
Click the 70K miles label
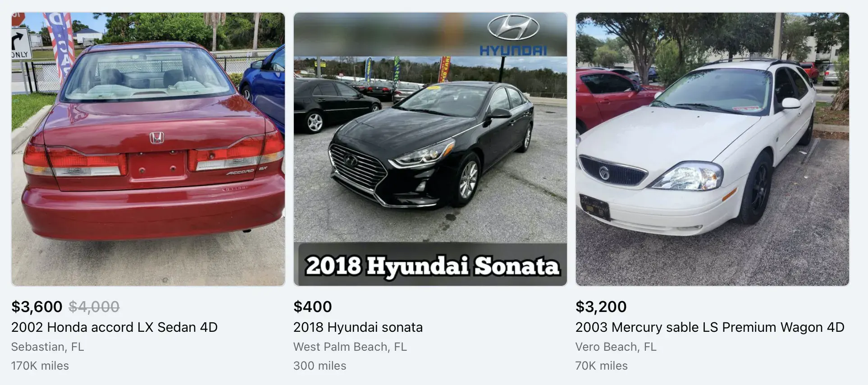(602, 366)
